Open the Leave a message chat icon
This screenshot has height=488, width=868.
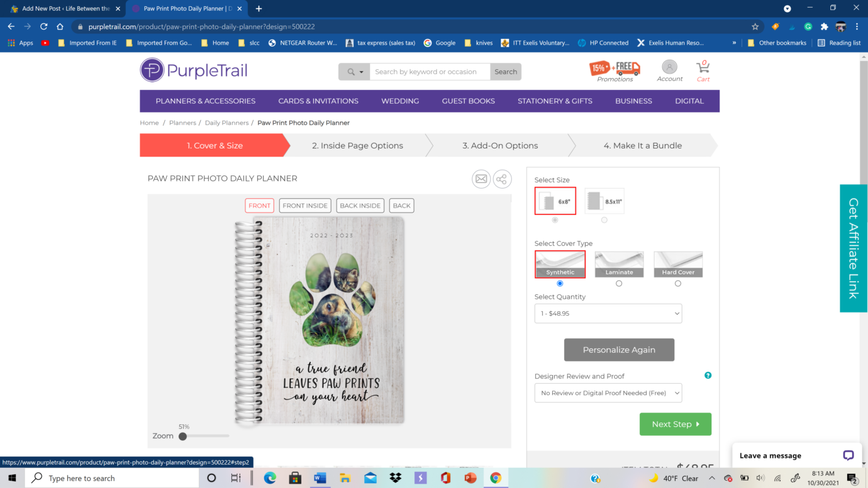(848, 455)
